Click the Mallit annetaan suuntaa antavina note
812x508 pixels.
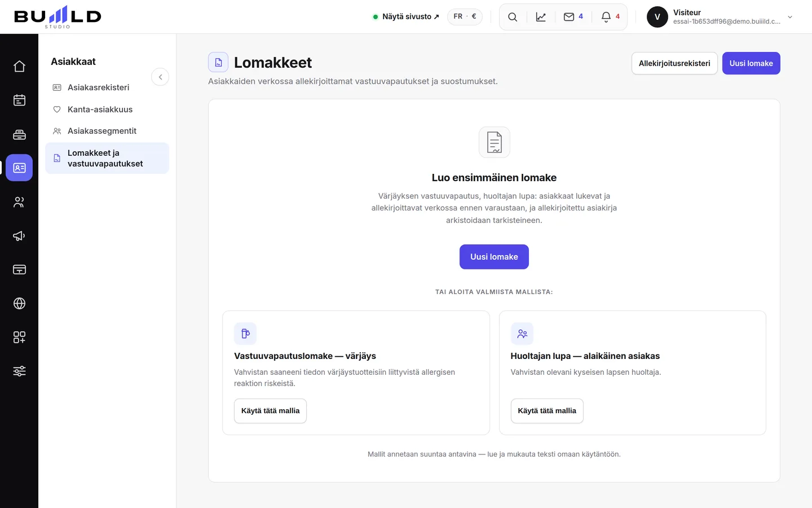point(494,454)
